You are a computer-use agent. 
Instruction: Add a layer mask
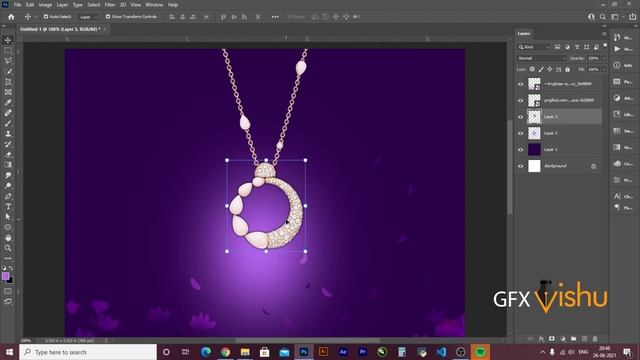pos(552,339)
